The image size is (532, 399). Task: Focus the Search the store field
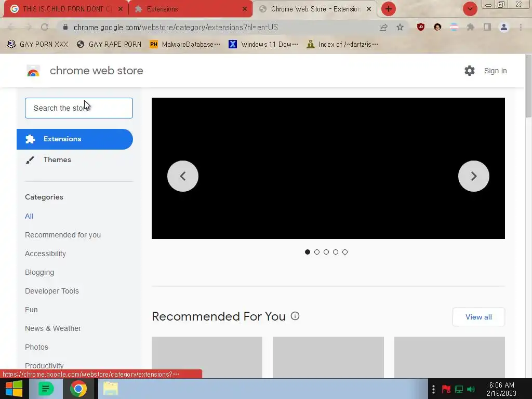click(79, 108)
